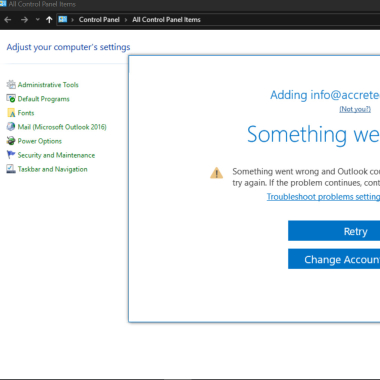Image resolution: width=380 pixels, height=380 pixels.
Task: Click the Mail (Microsoft Outlook 2016) link
Action: [x=62, y=127]
